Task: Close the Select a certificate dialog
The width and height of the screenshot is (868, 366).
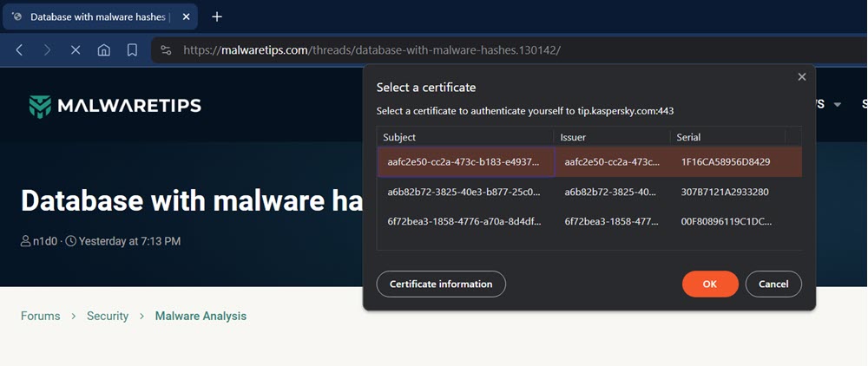Action: [x=801, y=77]
